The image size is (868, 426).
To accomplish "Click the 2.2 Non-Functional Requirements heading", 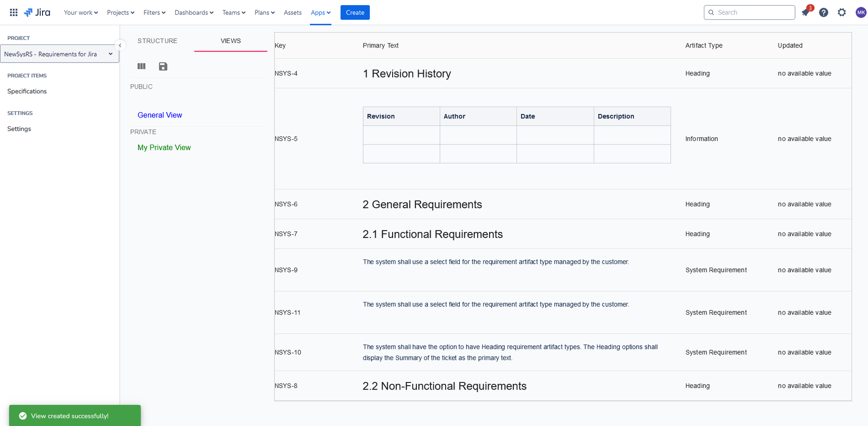I will [x=445, y=386].
